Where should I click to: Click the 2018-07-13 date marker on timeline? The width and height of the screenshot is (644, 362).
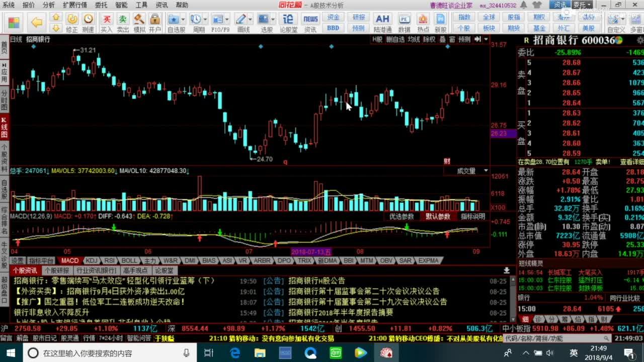click(x=311, y=251)
